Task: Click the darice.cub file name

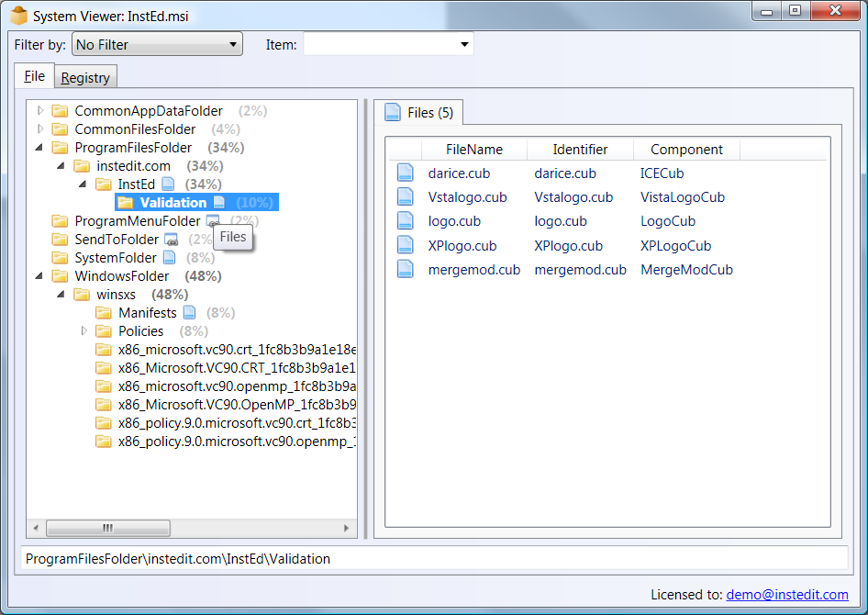Action: [459, 173]
